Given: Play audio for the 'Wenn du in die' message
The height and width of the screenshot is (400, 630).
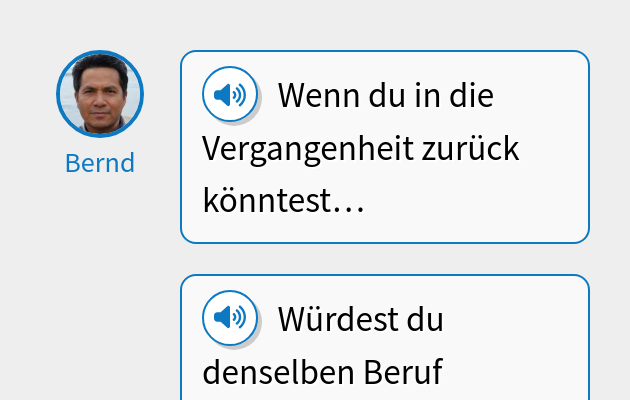Looking at the screenshot, I should tap(230, 95).
